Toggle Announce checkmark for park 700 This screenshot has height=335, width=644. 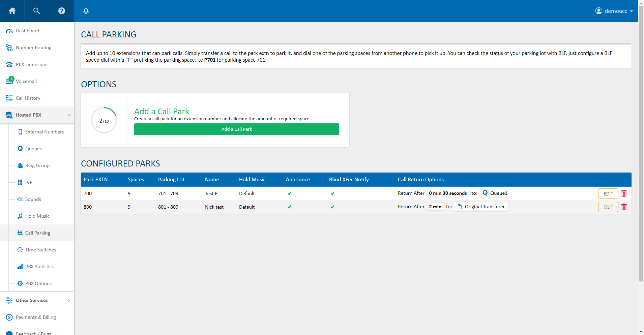point(289,193)
